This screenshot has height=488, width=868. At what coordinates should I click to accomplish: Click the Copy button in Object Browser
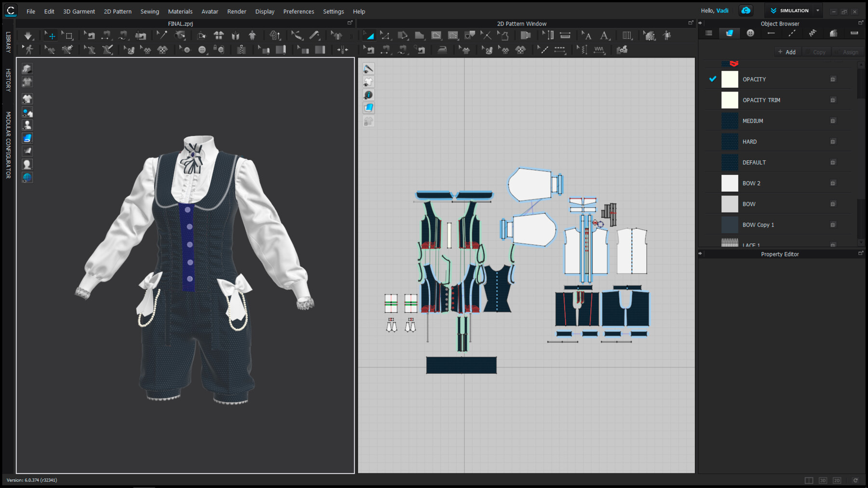point(817,52)
